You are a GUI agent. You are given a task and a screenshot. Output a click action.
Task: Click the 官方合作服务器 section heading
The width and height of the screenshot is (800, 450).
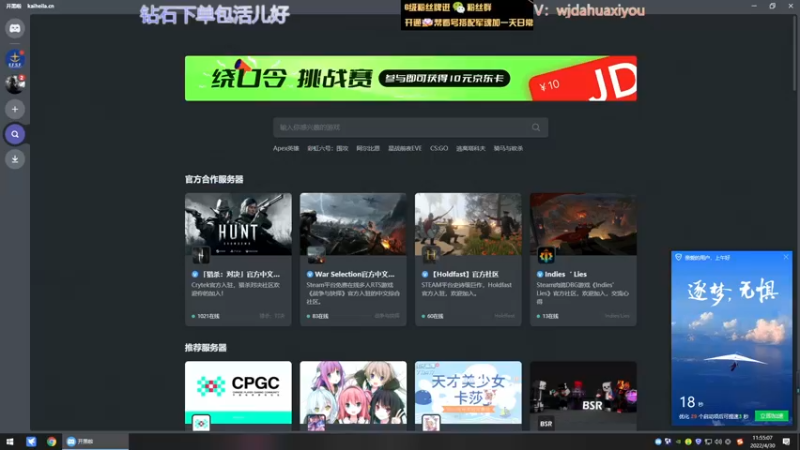coord(214,180)
